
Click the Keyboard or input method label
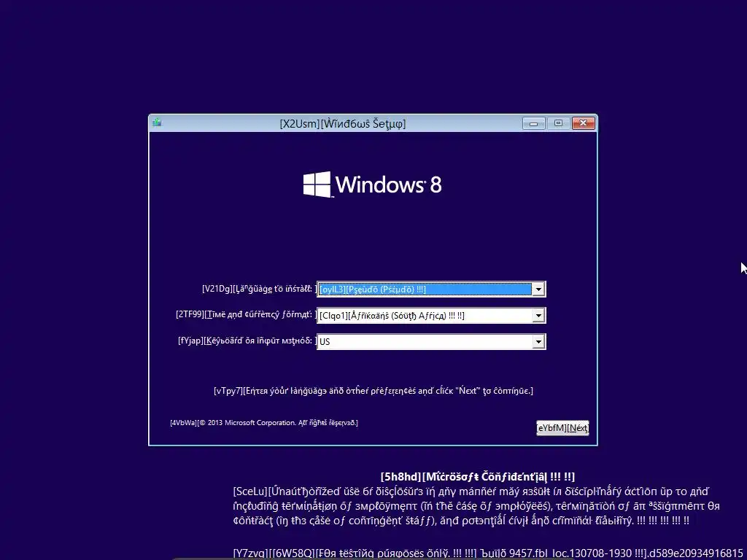(x=247, y=341)
